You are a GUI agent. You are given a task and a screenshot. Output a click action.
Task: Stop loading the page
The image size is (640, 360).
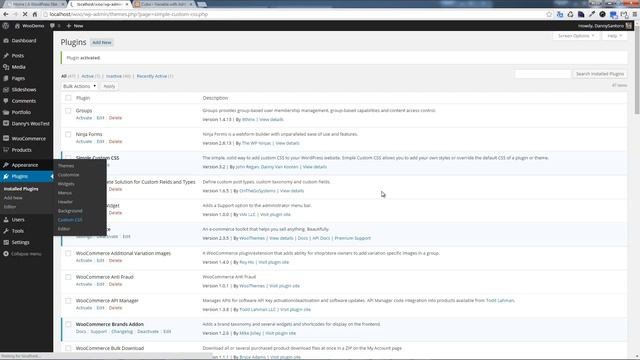pos(25,14)
